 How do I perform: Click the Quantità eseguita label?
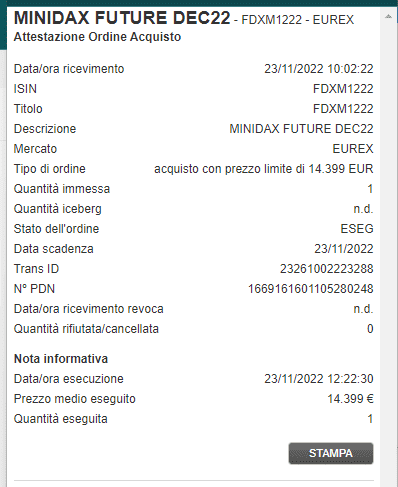(61, 419)
